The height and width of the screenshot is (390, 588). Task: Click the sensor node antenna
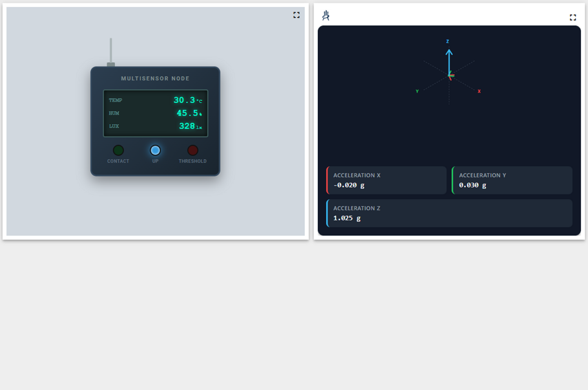110,52
